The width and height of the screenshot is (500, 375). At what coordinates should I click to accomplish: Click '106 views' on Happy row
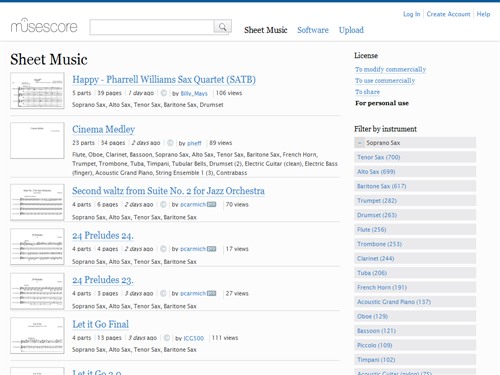(229, 93)
